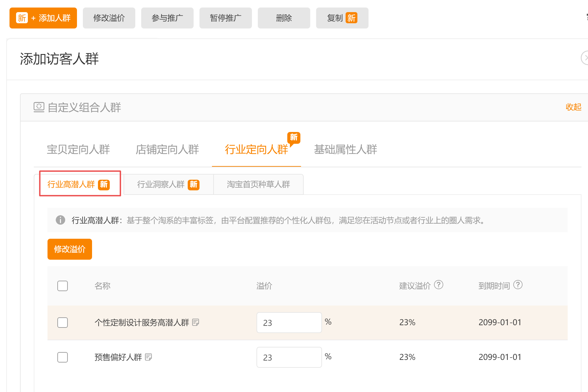Click note icon after 预售偏好人群
This screenshot has width=588, height=392.
pyautogui.click(x=148, y=357)
